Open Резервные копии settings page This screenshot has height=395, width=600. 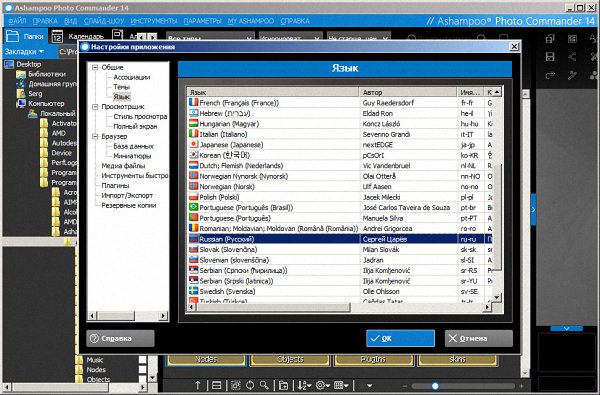point(129,205)
